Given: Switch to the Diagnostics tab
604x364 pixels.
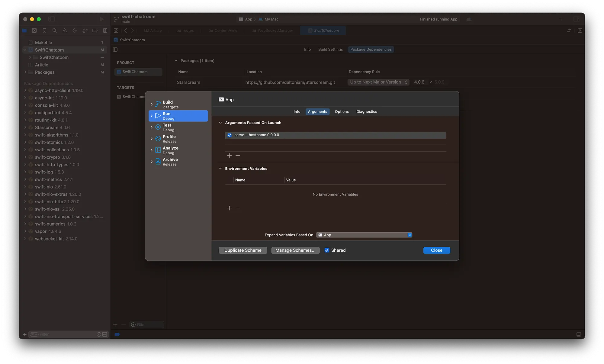Looking at the screenshot, I should click(367, 111).
